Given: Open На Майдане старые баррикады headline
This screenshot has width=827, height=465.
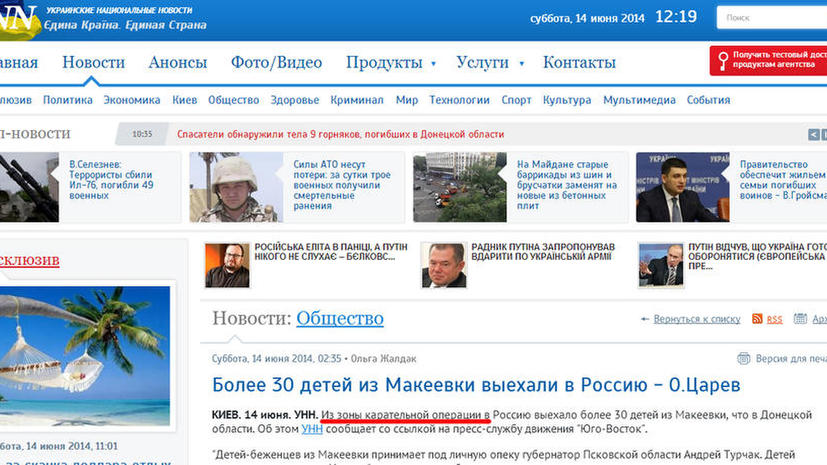Looking at the screenshot, I should 567,185.
